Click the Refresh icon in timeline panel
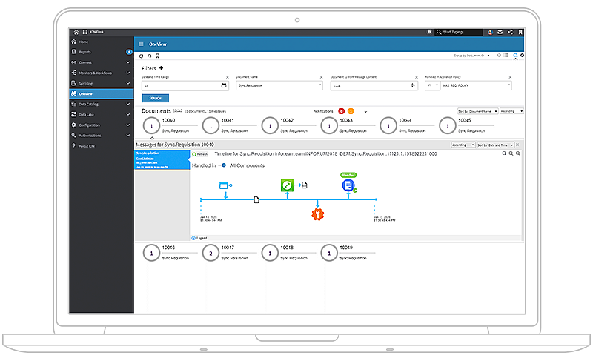593x364 pixels. (x=196, y=154)
